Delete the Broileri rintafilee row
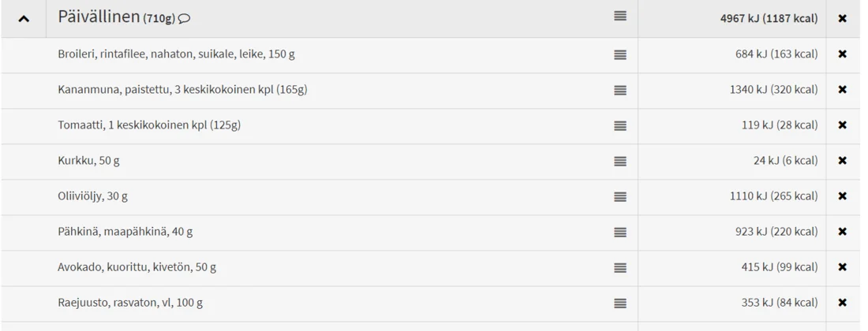Screen dimensions: 868x331 pyautogui.click(x=842, y=54)
